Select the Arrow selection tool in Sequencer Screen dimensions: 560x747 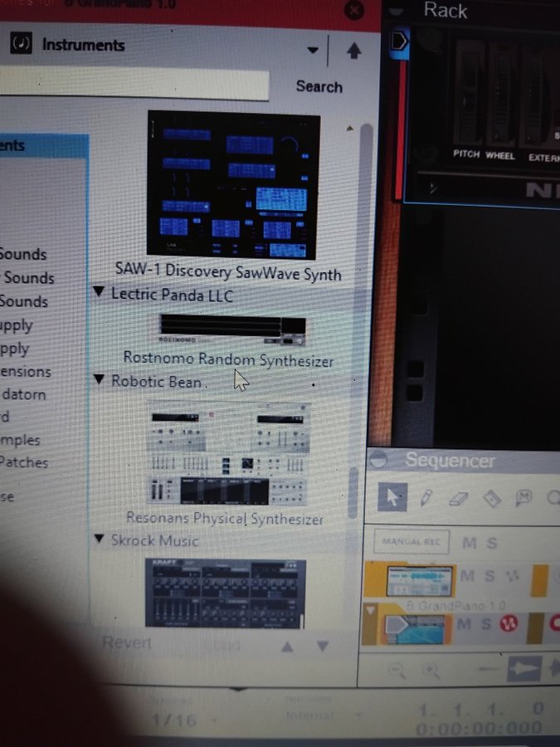tap(392, 496)
